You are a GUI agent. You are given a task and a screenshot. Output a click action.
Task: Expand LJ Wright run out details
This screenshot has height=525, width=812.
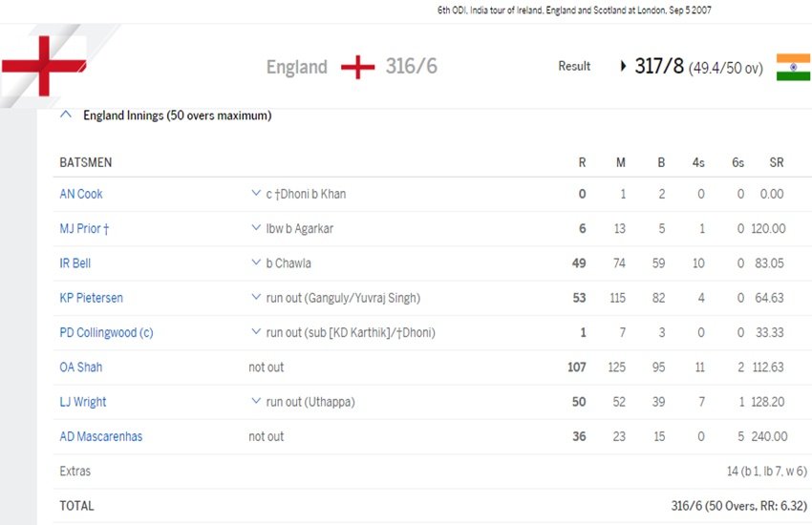tap(256, 402)
